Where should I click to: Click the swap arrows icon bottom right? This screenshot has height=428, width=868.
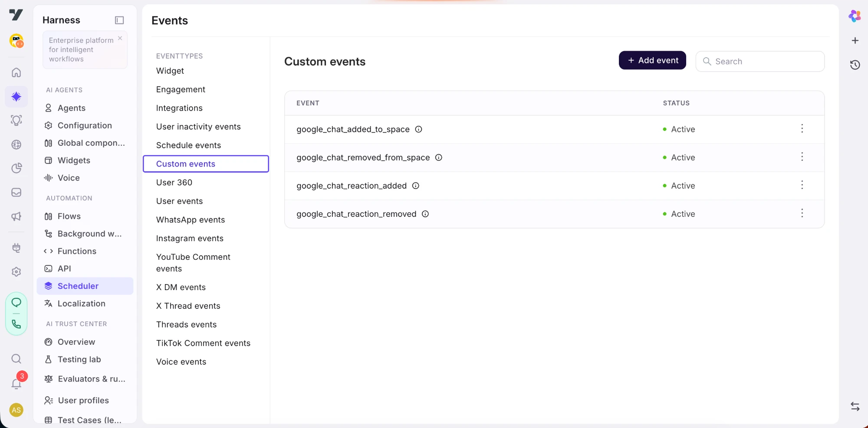click(855, 406)
